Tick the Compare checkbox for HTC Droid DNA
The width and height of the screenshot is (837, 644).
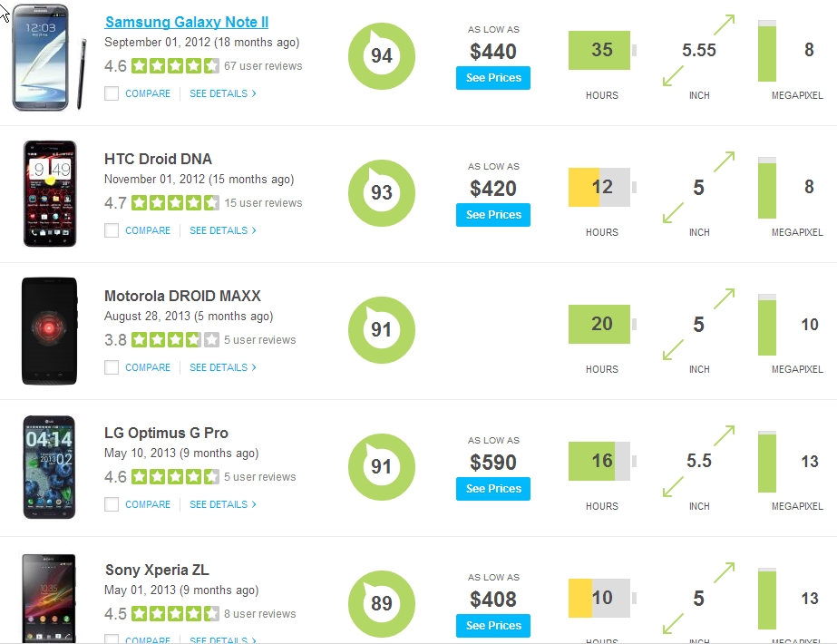(x=112, y=230)
